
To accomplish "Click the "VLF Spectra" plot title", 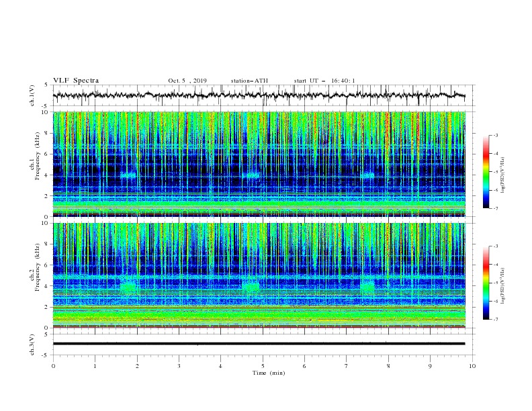I will (76, 81).
